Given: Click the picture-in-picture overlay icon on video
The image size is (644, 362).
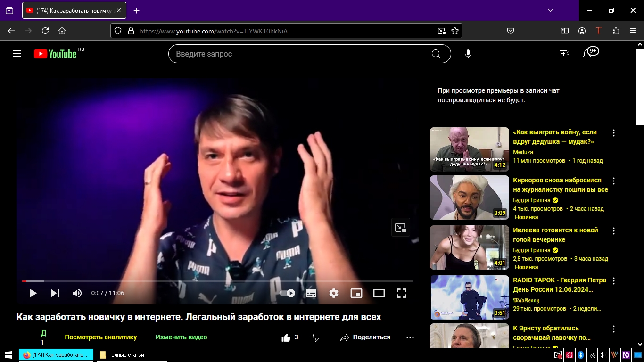Looking at the screenshot, I should [401, 228].
